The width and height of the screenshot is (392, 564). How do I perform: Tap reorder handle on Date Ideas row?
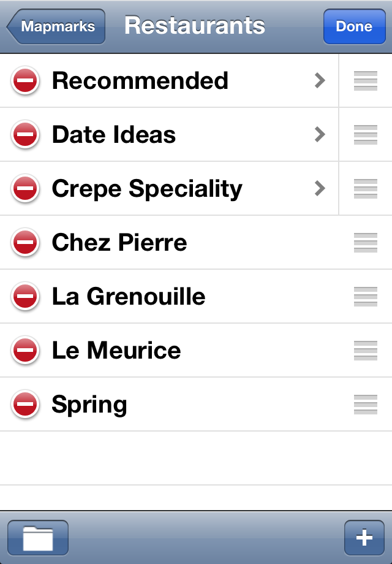[366, 134]
